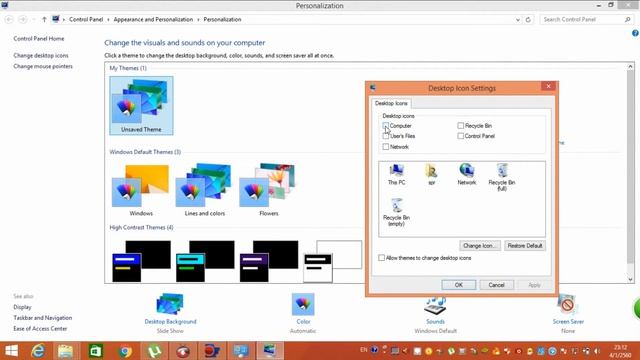The image size is (640, 360).
Task: Launch Google Chrome from the taskbar
Action: point(125,351)
